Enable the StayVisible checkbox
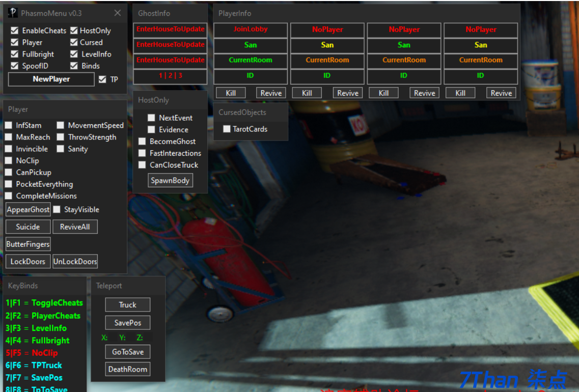The width and height of the screenshot is (579, 392). (x=57, y=209)
